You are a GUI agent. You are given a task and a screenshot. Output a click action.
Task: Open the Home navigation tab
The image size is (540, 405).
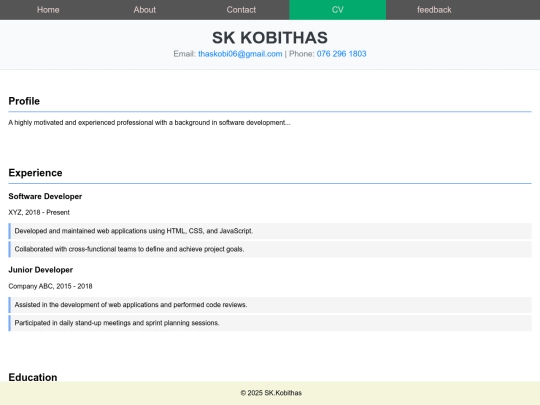click(x=48, y=10)
